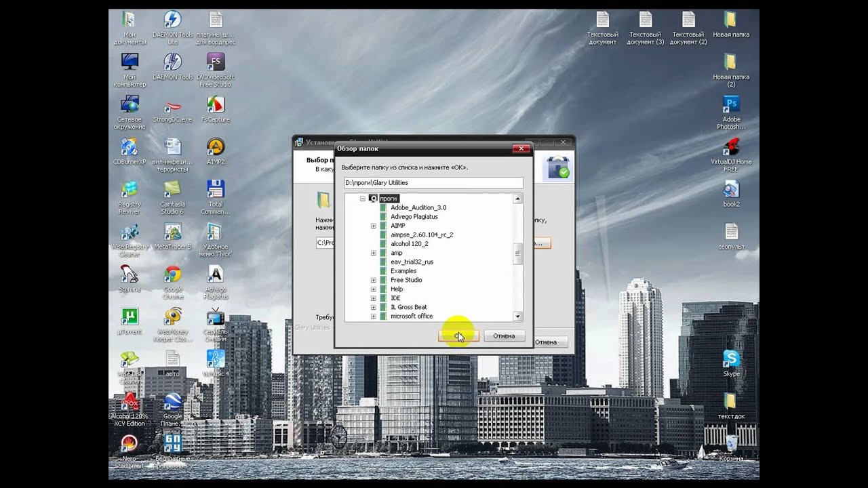Select the Examples folder
This screenshot has height=488, width=868.
pos(403,271)
